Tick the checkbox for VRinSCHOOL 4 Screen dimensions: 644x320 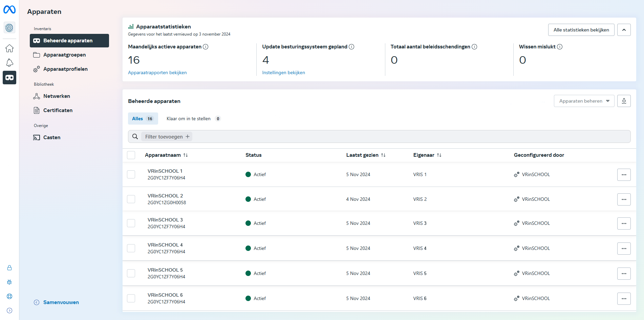click(x=131, y=248)
